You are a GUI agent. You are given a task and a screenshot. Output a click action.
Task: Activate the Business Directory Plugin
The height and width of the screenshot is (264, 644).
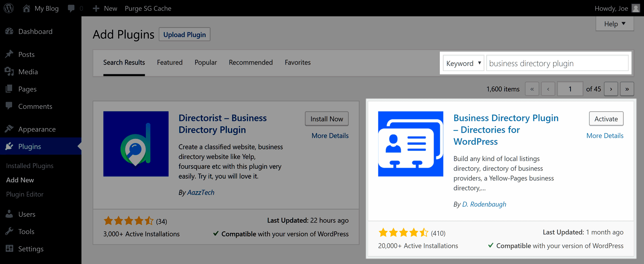click(x=606, y=119)
